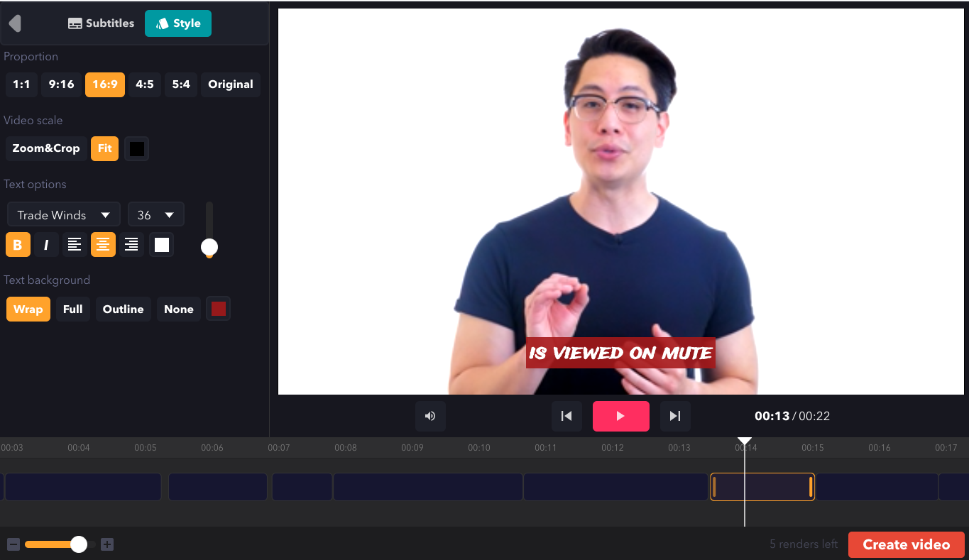Open the Subtitles tab
This screenshot has width=969, height=560.
(x=101, y=23)
